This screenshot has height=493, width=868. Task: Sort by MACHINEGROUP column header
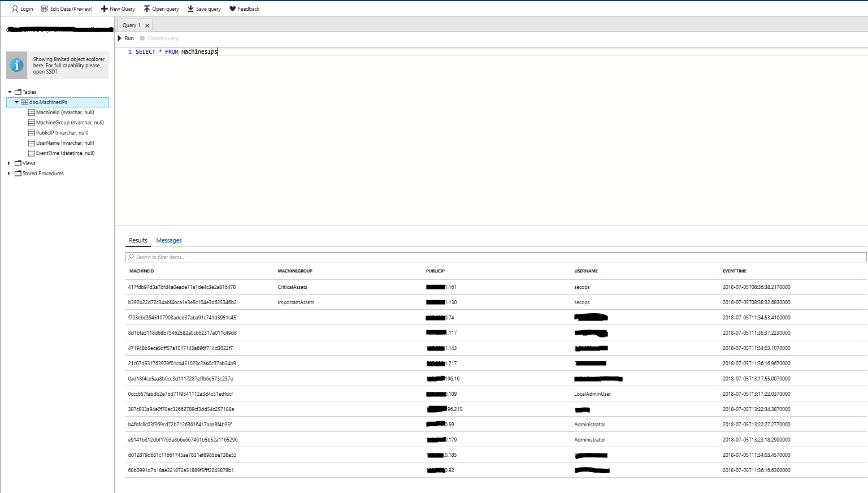coord(295,271)
